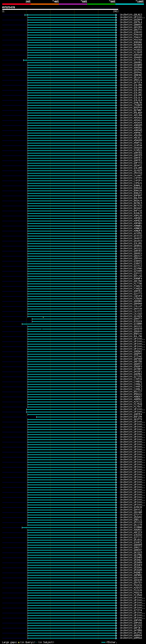Select hit label UniRef100_Q05639
The image size is (146, 644).
pyautogui.click(x=131, y=507)
